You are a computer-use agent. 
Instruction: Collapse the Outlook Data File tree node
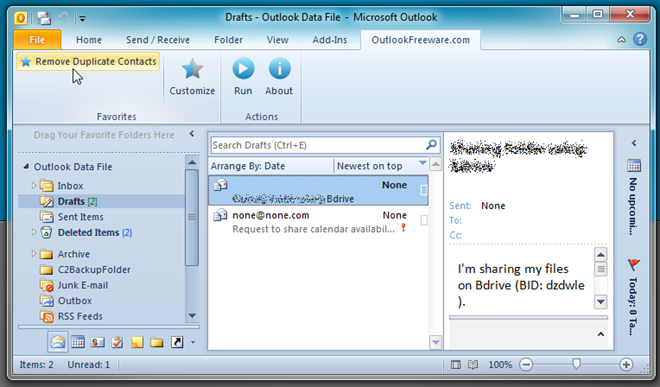[x=26, y=166]
